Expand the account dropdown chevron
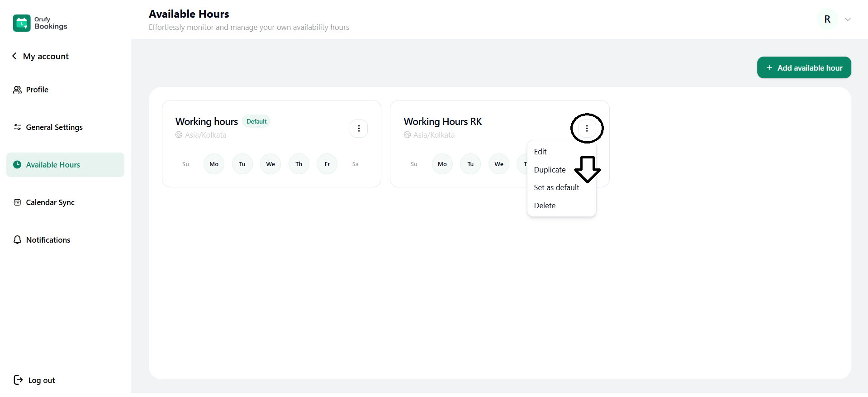Viewport: 868px width, 397px height. tap(848, 19)
